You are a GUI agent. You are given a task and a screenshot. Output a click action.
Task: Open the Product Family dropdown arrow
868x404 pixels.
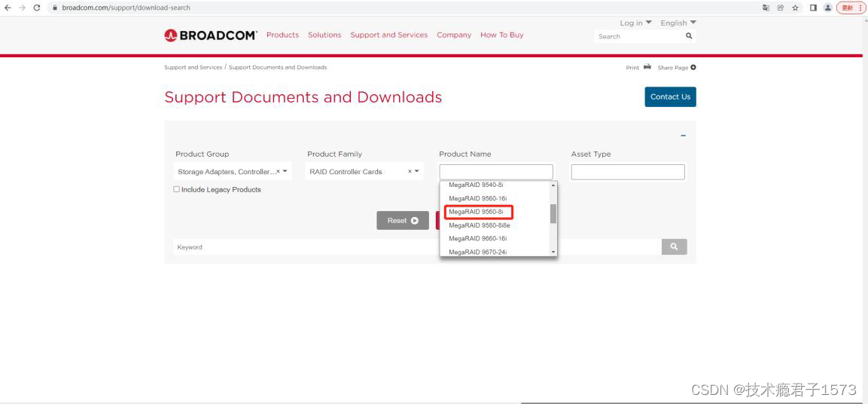pos(417,172)
